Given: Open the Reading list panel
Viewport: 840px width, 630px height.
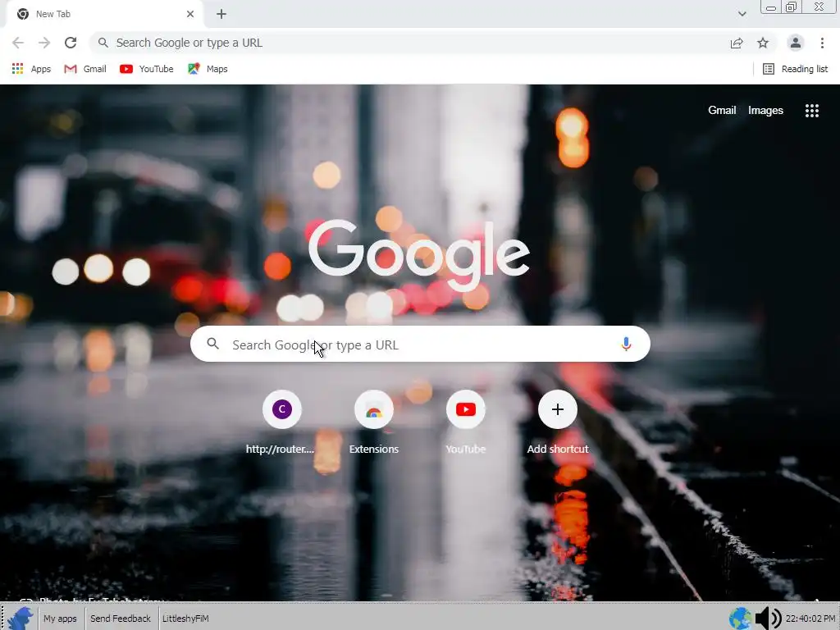Looking at the screenshot, I should pyautogui.click(x=795, y=69).
